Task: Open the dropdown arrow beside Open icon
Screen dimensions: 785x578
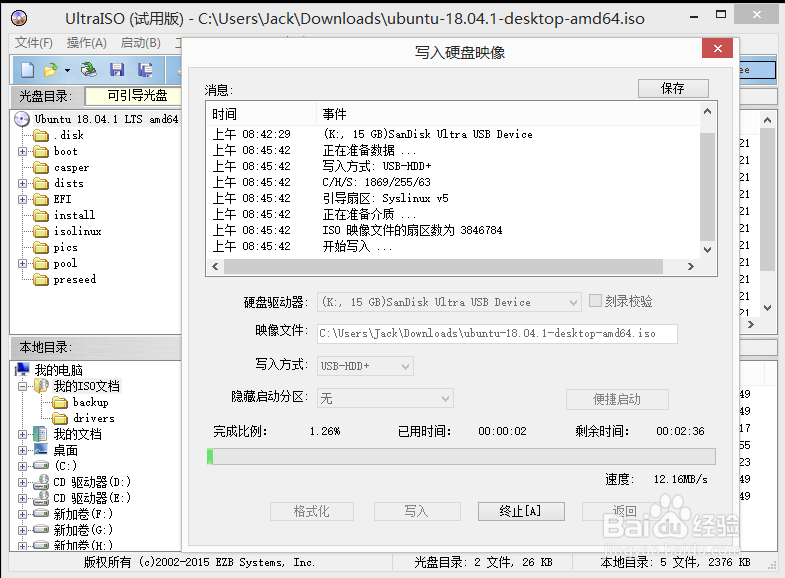Action: [x=67, y=71]
